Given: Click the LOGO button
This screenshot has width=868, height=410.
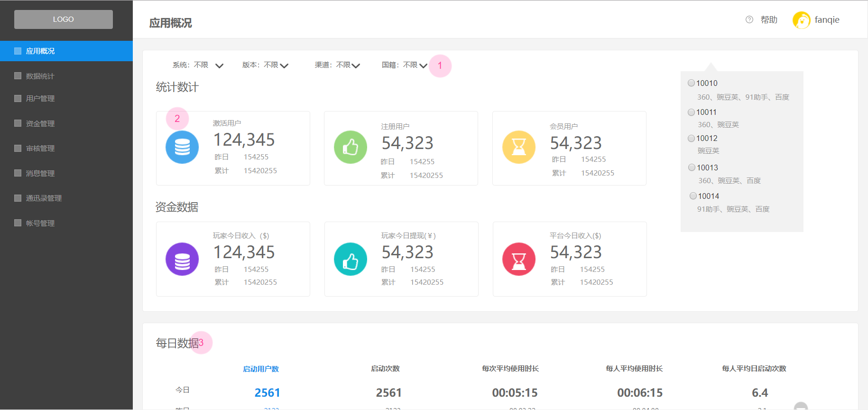Looking at the screenshot, I should pos(64,19).
